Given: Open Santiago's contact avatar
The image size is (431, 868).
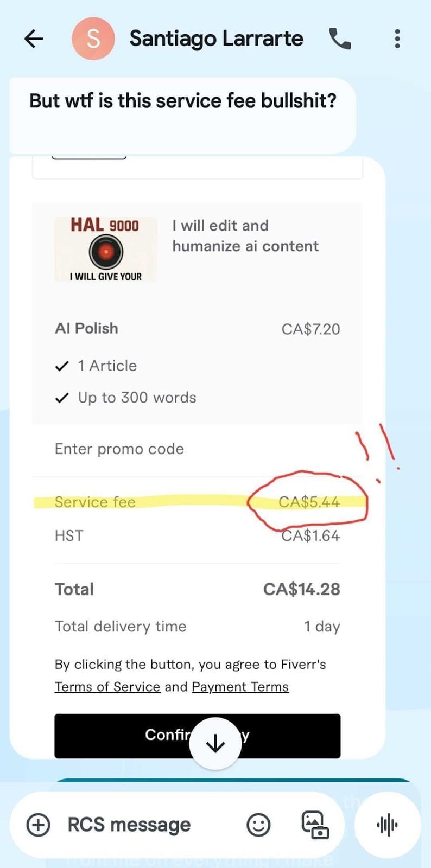Looking at the screenshot, I should pyautogui.click(x=93, y=39).
